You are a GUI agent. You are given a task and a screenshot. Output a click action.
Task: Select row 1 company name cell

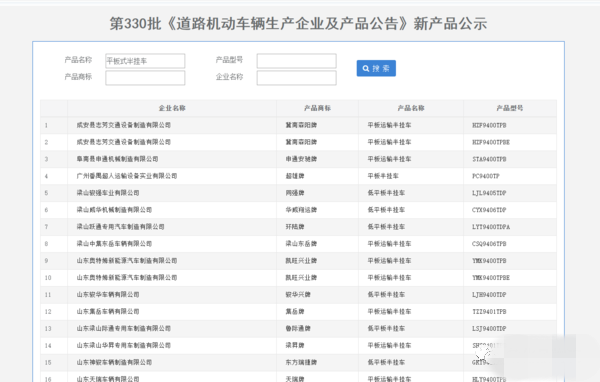tap(124, 125)
